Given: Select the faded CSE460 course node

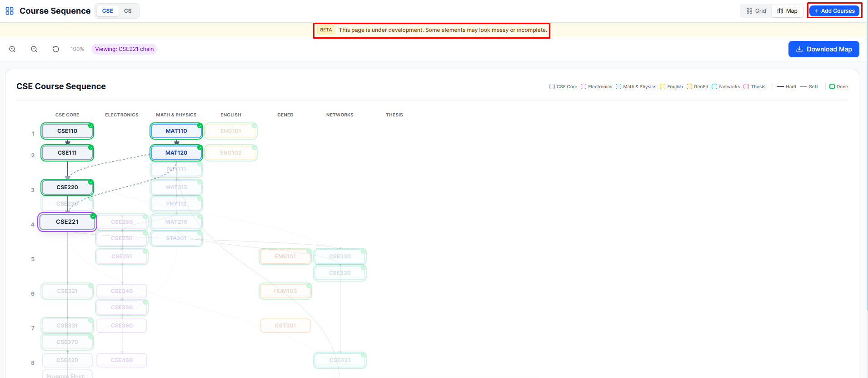Looking at the screenshot, I should pos(122,360).
